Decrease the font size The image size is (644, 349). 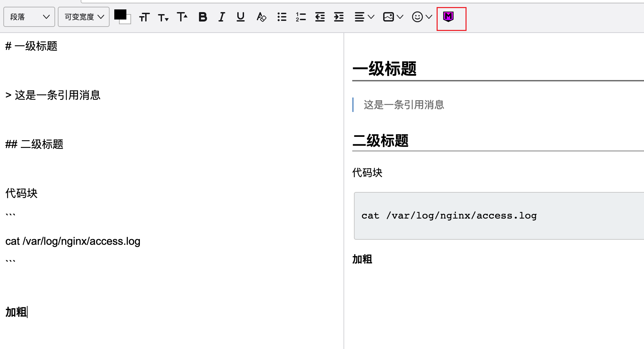click(x=163, y=17)
